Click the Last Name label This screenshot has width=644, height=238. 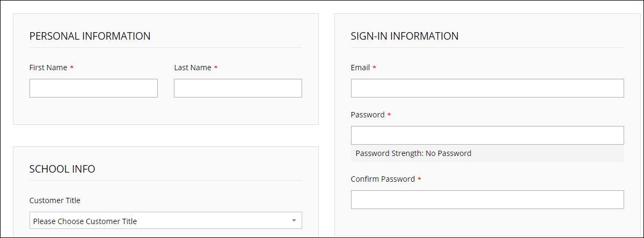point(193,68)
